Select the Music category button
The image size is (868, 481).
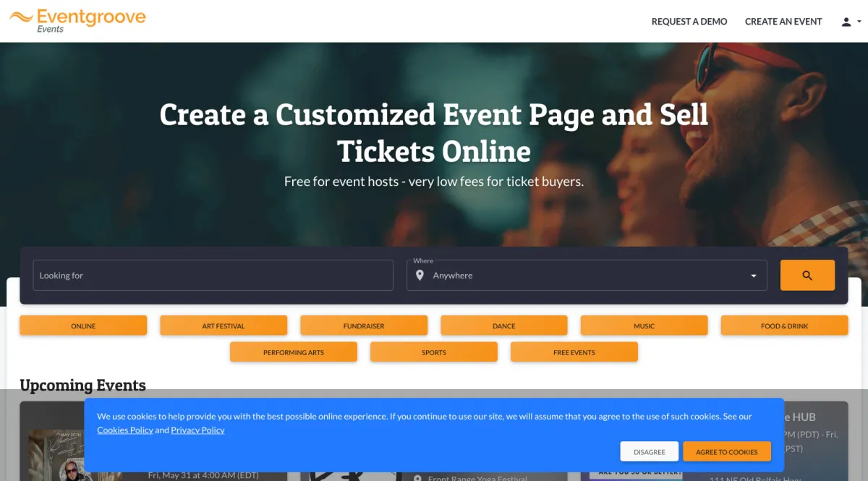(644, 326)
